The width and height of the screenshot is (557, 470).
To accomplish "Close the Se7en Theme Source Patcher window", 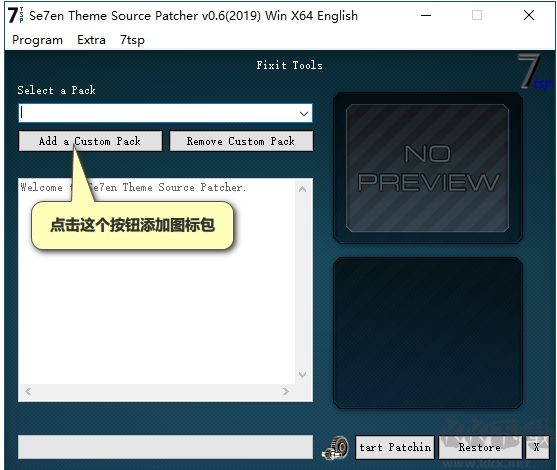I will point(529,15).
